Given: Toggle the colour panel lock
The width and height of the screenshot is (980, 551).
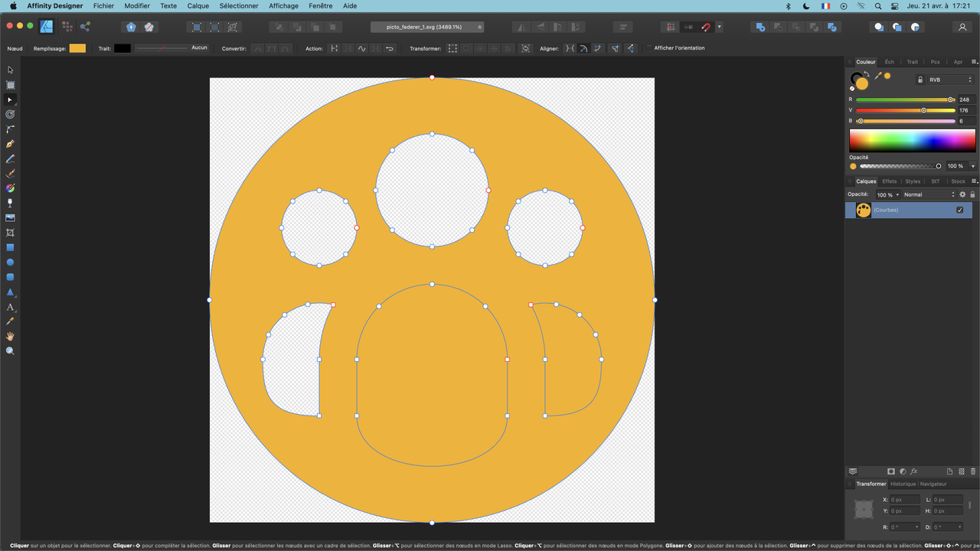Looking at the screenshot, I should 920,80.
